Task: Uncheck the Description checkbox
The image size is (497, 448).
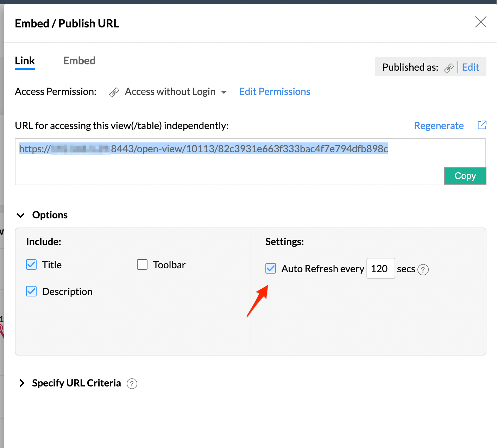Action: coord(31,291)
